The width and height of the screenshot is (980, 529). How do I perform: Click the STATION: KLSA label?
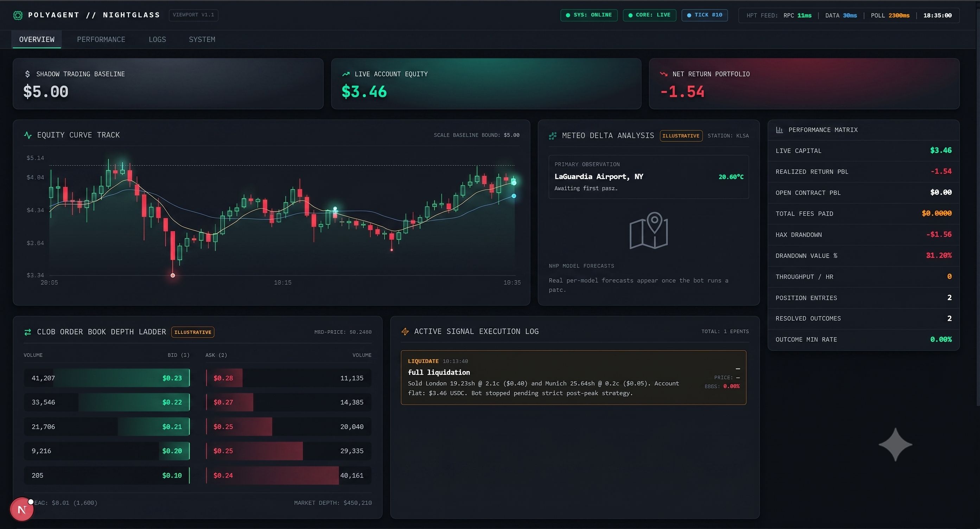coord(728,136)
